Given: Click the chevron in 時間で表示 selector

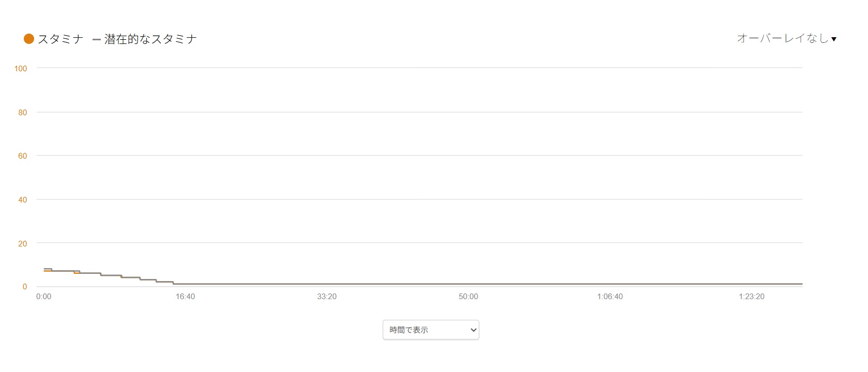Looking at the screenshot, I should click(473, 330).
